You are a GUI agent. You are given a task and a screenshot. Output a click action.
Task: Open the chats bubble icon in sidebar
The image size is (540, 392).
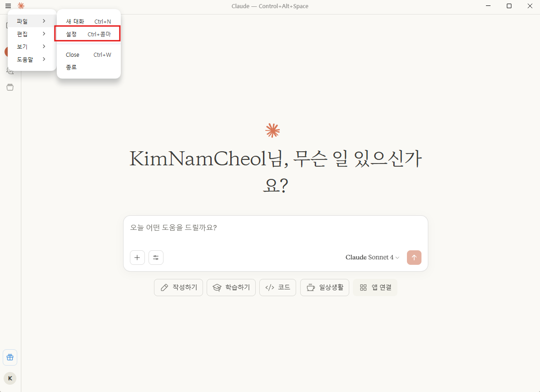click(10, 70)
